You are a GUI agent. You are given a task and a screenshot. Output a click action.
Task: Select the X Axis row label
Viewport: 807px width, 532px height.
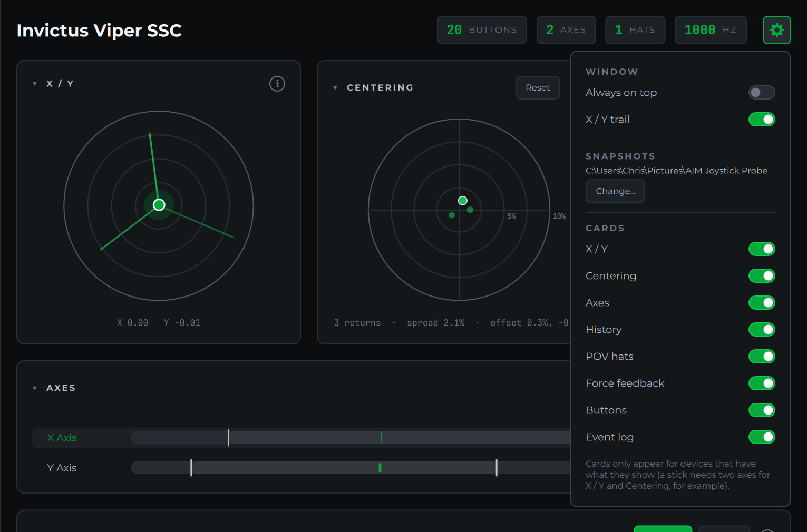click(x=62, y=438)
